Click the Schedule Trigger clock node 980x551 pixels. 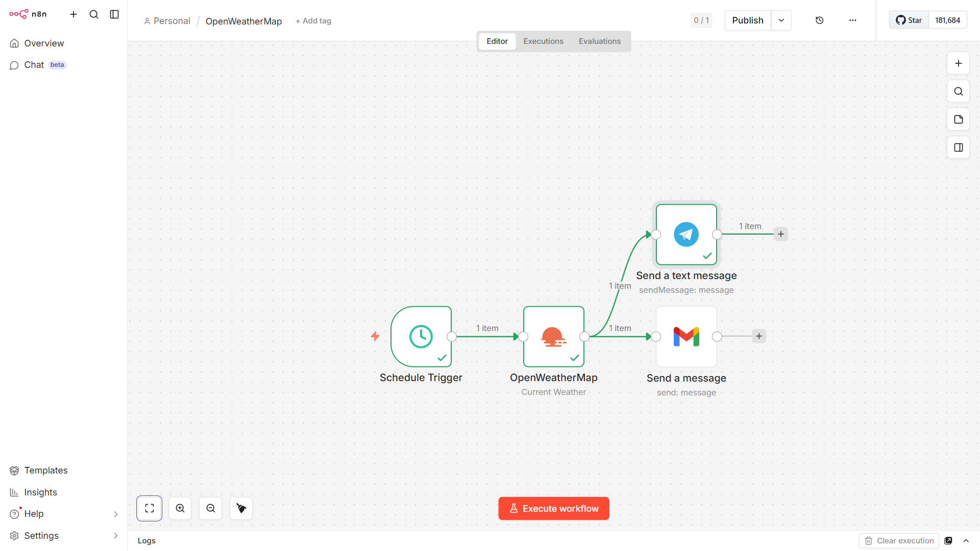coord(421,337)
